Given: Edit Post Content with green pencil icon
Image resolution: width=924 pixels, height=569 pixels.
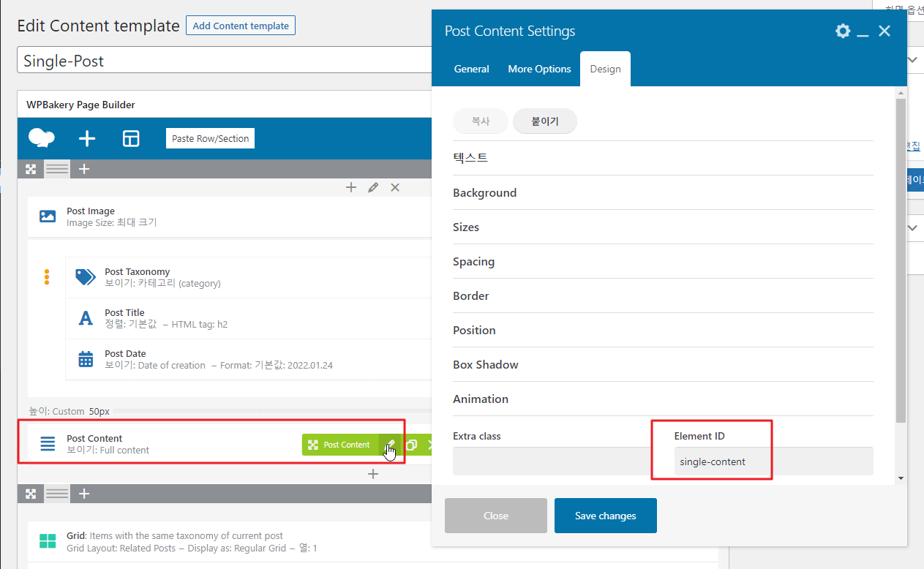Looking at the screenshot, I should [x=391, y=445].
